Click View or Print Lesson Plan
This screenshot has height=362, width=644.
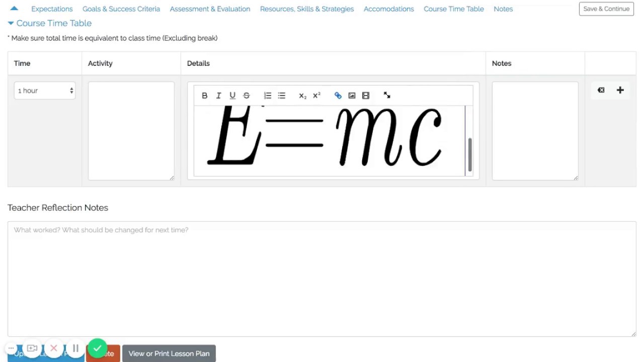pos(169,353)
